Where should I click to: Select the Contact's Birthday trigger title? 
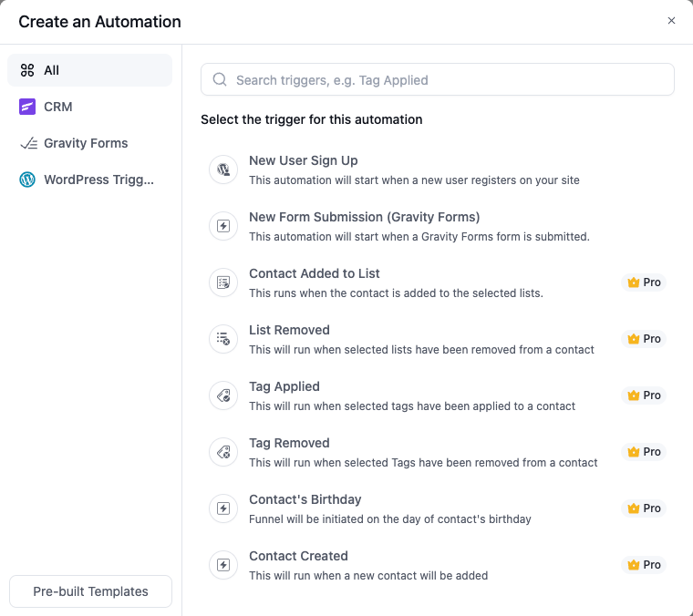(x=305, y=499)
